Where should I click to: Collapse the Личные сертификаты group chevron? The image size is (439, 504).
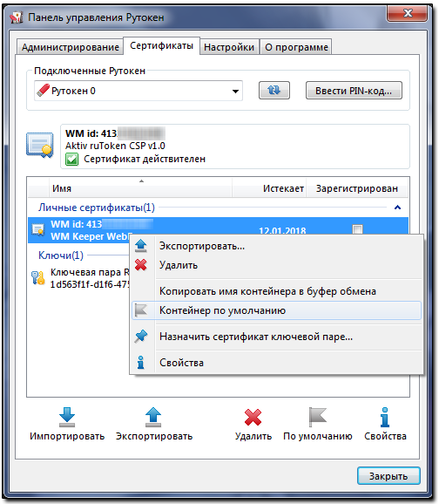point(397,208)
